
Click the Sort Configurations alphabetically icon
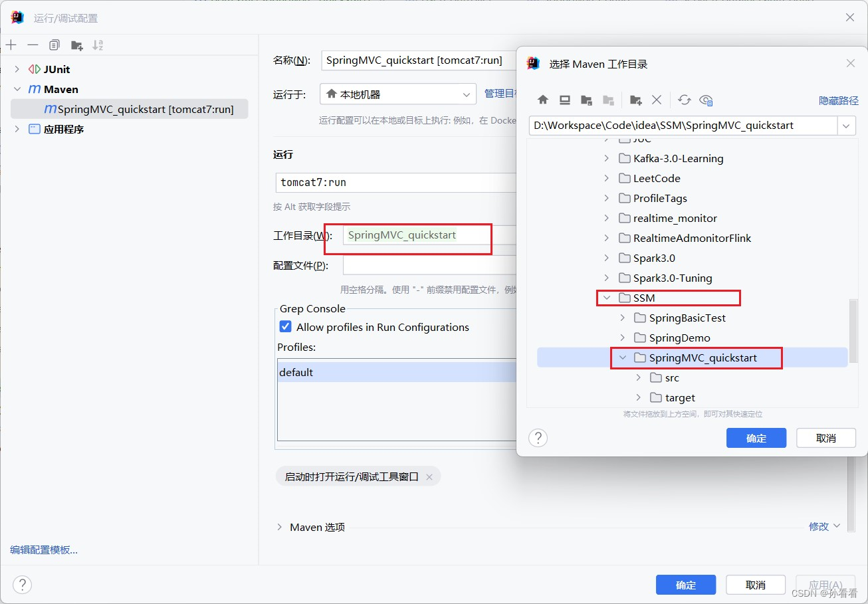[x=98, y=45]
